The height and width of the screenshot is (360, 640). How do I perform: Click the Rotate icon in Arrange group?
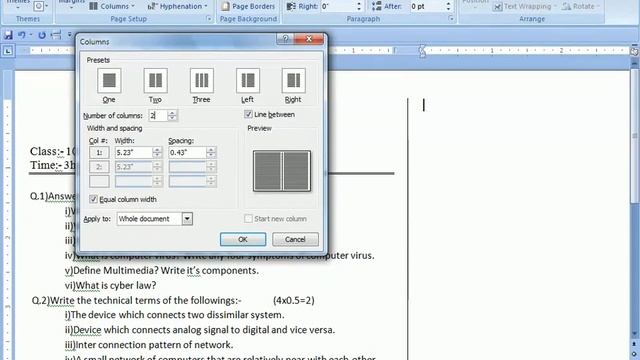[x=566, y=7]
